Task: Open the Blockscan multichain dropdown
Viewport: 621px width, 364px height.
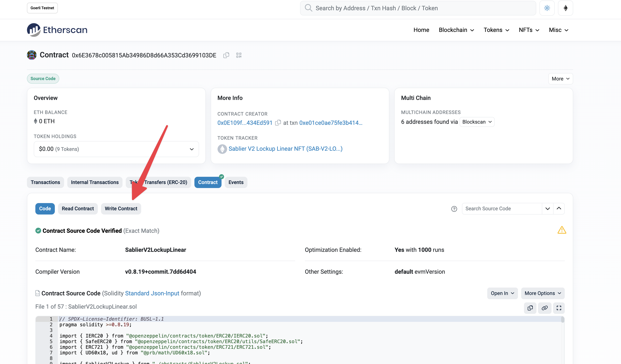Action: click(x=477, y=122)
